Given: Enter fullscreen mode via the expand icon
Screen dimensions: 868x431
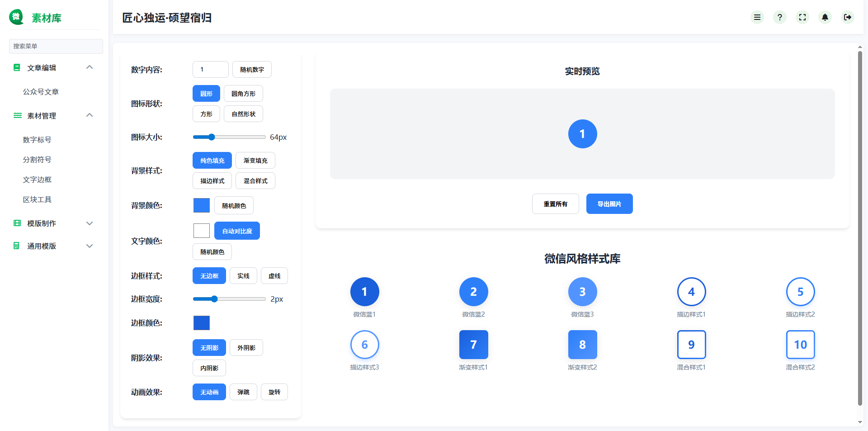Looking at the screenshot, I should [x=802, y=17].
